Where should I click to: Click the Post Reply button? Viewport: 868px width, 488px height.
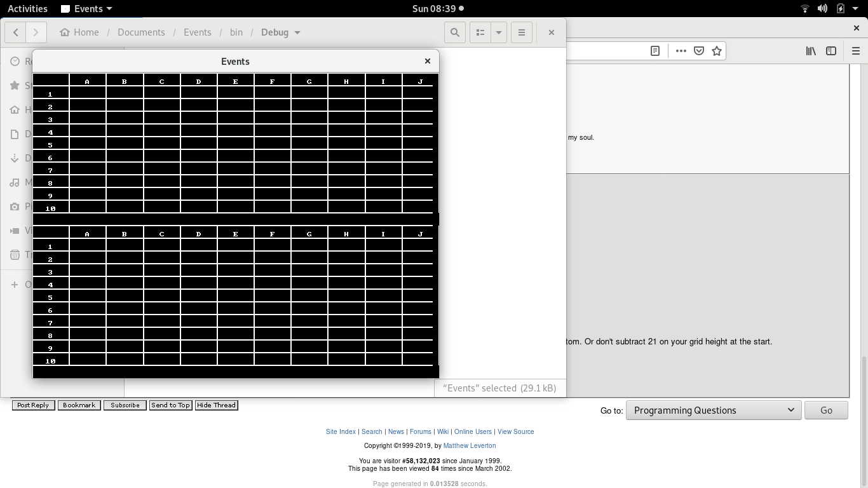(x=33, y=405)
